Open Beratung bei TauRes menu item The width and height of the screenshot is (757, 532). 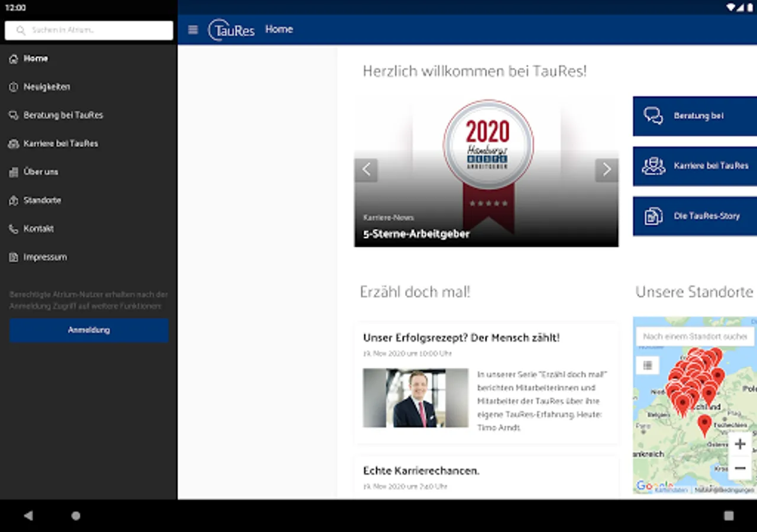tap(89, 115)
